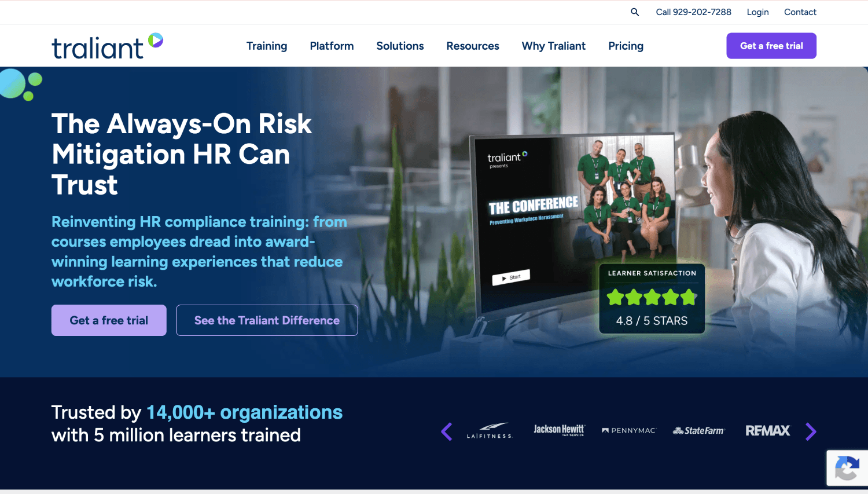This screenshot has width=868, height=494.
Task: Open the Solutions menu
Action: tap(400, 46)
